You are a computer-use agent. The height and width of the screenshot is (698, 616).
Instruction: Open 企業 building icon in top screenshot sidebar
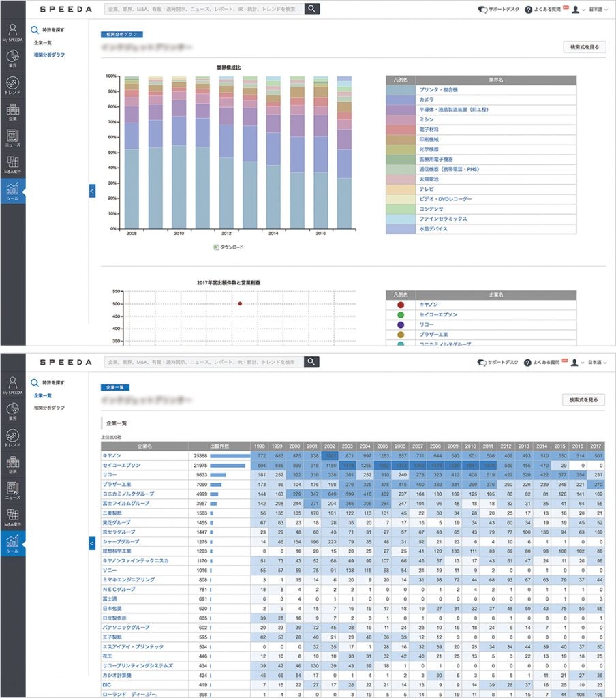12,112
